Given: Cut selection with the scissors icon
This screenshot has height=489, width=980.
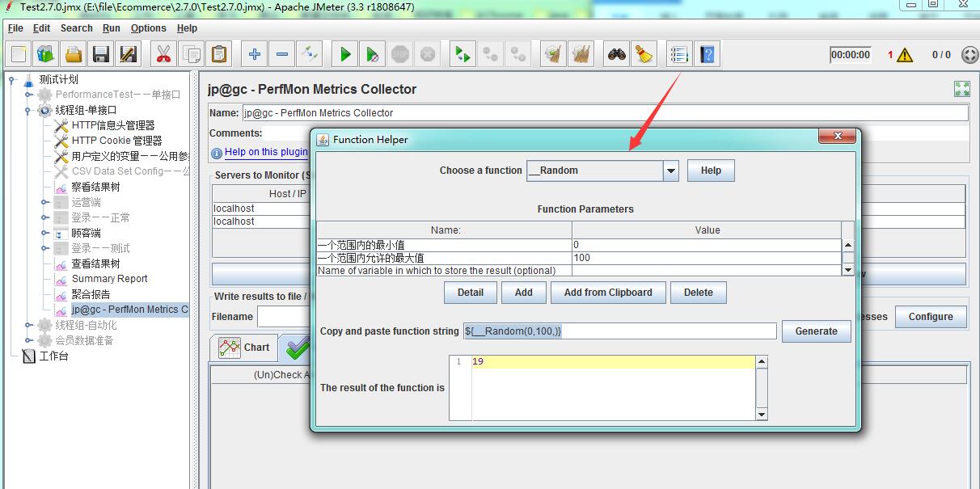Looking at the screenshot, I should (x=163, y=54).
